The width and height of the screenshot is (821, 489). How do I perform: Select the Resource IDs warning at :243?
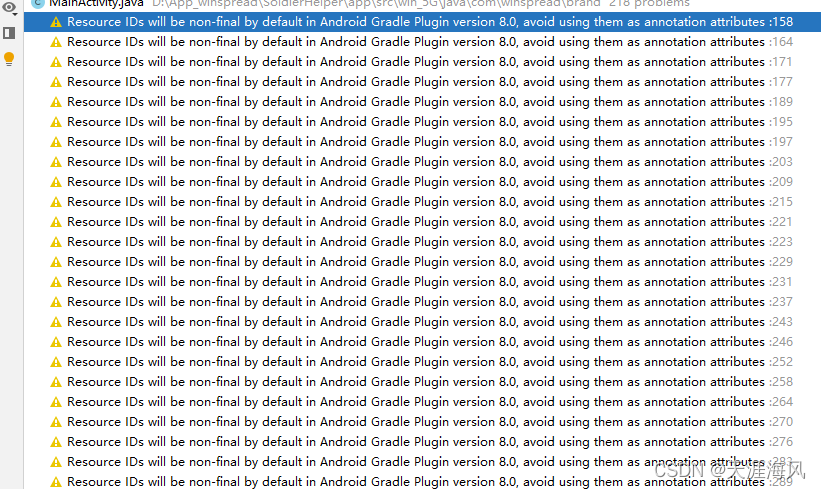point(422,322)
